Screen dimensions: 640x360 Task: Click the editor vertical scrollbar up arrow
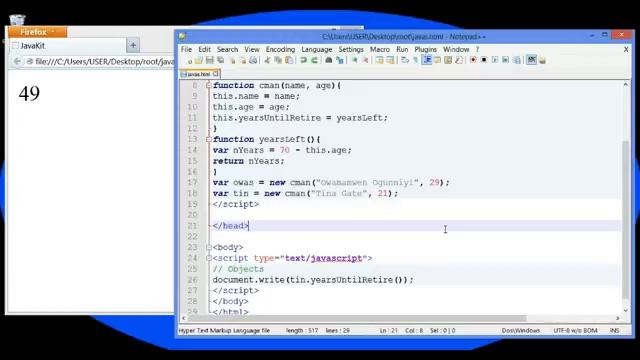pyautogui.click(x=625, y=84)
